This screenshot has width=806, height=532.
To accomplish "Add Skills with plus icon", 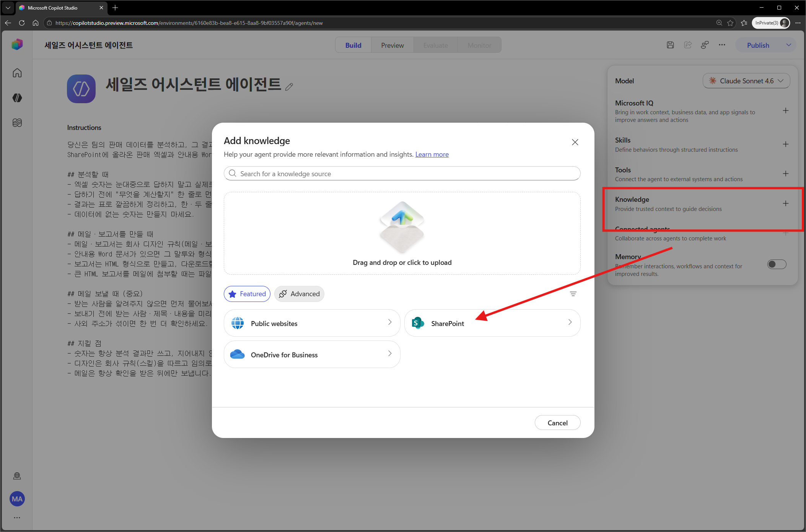I will tap(785, 144).
